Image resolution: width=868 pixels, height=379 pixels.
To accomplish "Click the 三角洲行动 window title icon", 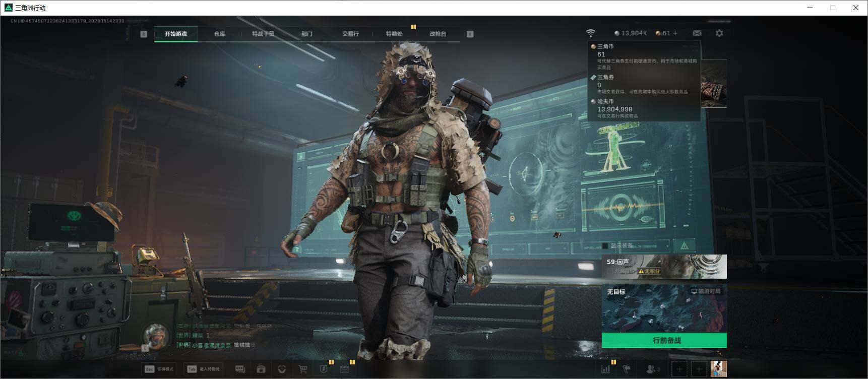I will coord(8,8).
